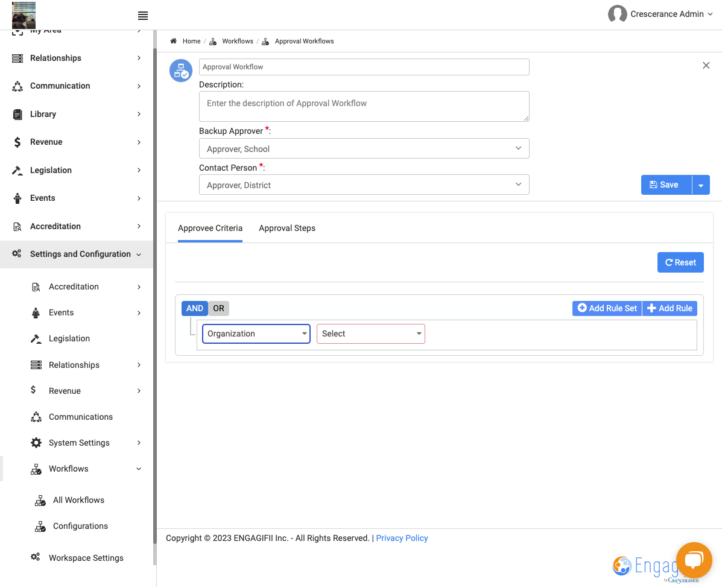Click the submenu Accreditation document icon

pyautogui.click(x=36, y=287)
